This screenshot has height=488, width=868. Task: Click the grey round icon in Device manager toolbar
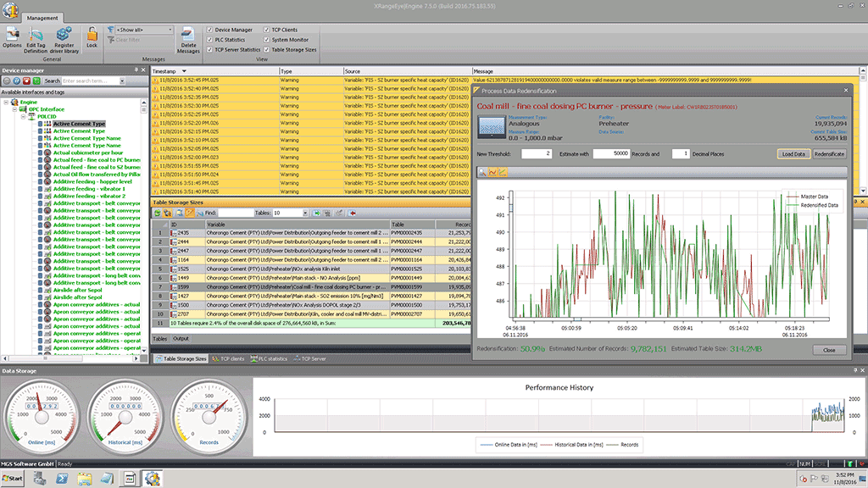click(x=7, y=80)
